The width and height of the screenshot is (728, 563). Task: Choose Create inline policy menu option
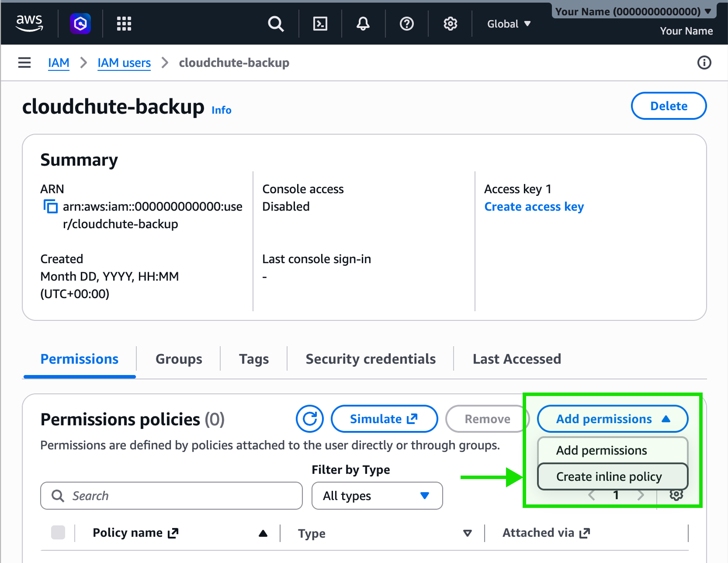click(x=613, y=476)
